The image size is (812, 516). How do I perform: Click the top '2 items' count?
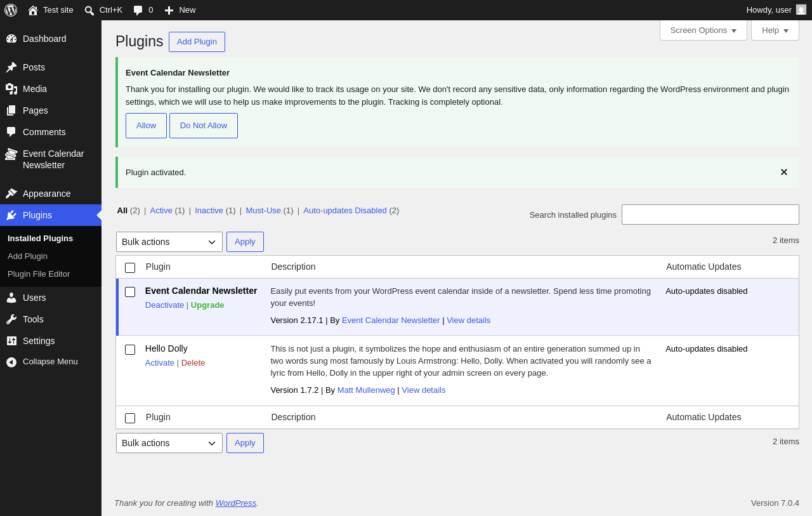click(x=786, y=241)
